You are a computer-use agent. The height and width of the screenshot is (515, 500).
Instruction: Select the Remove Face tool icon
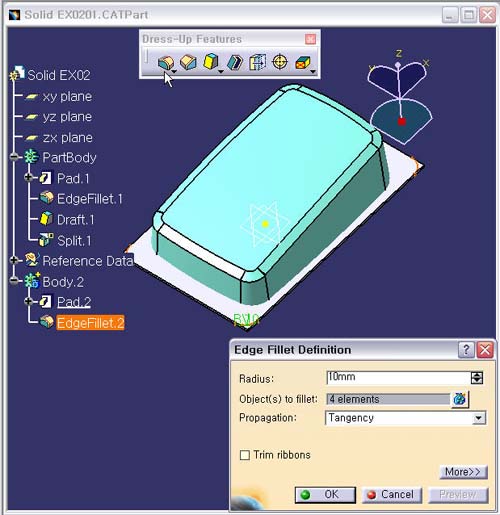[302, 62]
